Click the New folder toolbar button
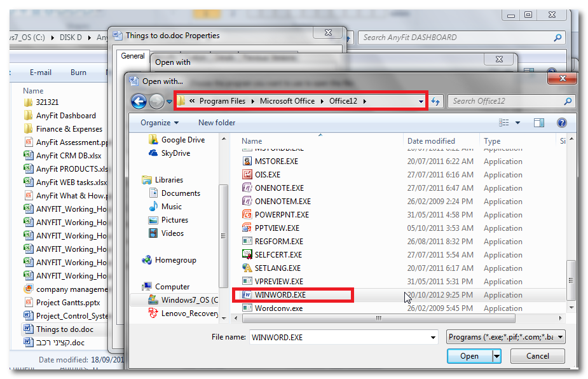This screenshot has width=588, height=379. pyautogui.click(x=217, y=123)
